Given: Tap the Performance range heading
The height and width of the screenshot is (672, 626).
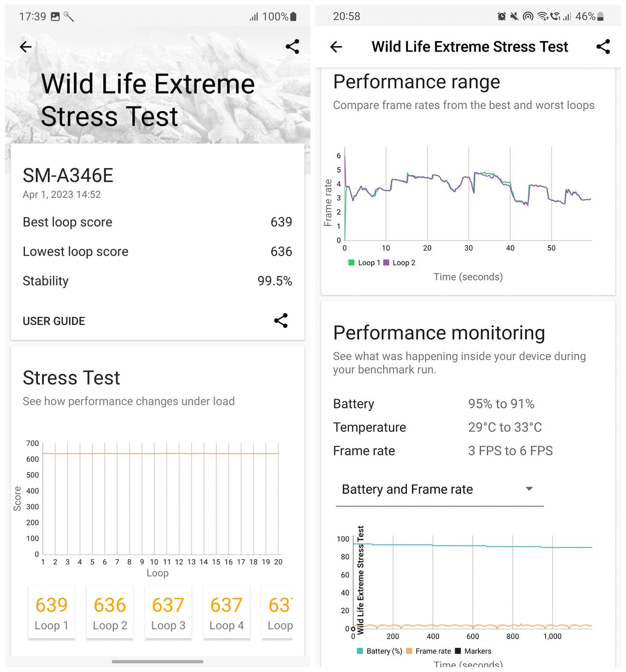Looking at the screenshot, I should 417,82.
